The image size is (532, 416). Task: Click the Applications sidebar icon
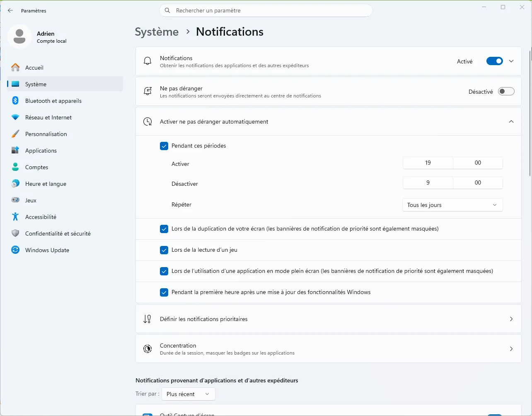[15, 150]
